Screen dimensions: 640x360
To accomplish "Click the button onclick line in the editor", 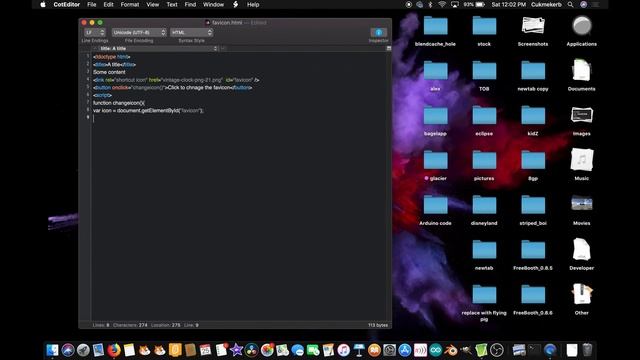I will (x=172, y=88).
